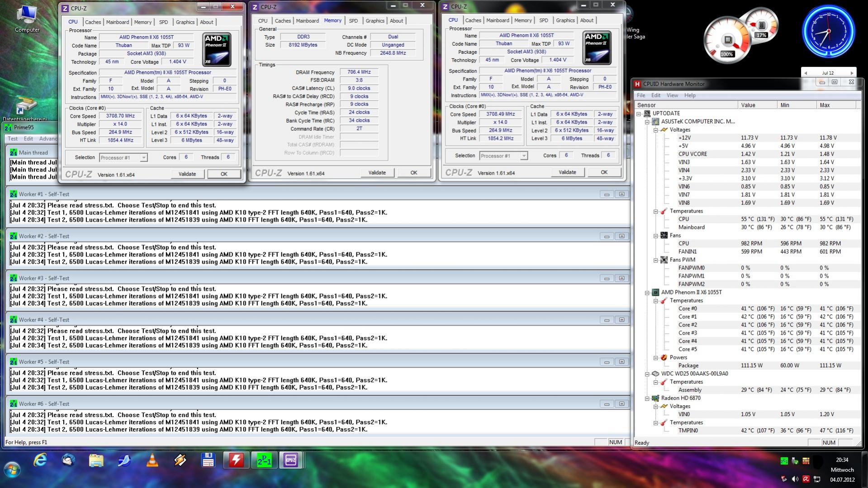Open Mainboard tab in leftmost CPU-Z window
This screenshot has height=488, width=868.
tap(118, 22)
